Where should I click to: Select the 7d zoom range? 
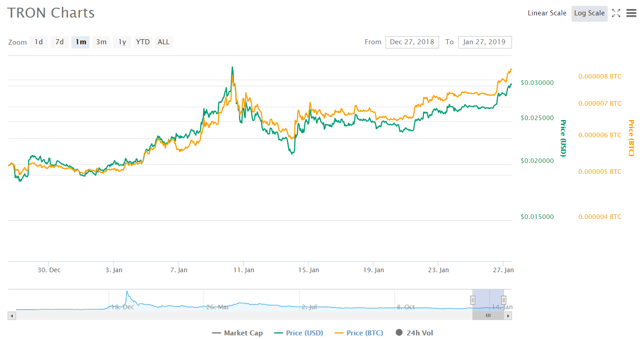59,42
